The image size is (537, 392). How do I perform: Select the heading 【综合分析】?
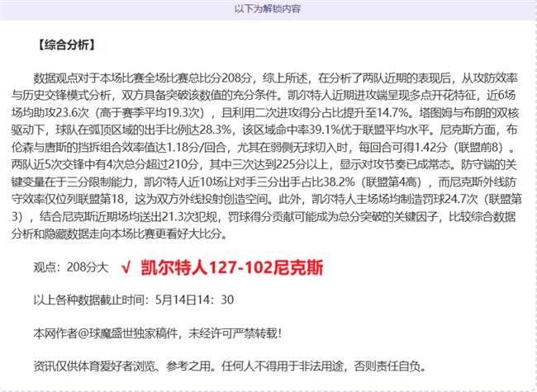(66, 45)
